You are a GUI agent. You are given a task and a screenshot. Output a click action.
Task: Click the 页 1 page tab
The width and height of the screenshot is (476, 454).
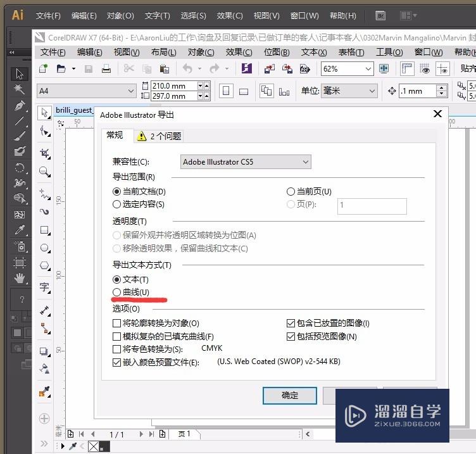coord(184,434)
